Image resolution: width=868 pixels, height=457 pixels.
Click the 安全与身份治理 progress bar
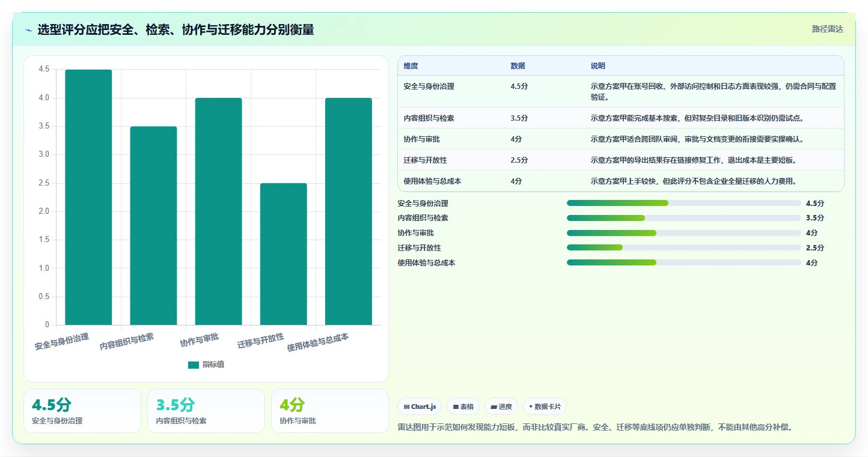pos(684,203)
